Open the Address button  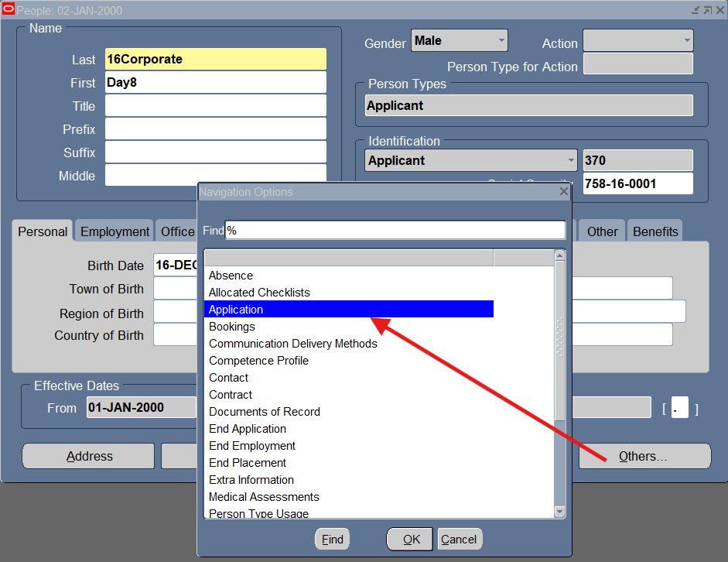tap(89, 457)
